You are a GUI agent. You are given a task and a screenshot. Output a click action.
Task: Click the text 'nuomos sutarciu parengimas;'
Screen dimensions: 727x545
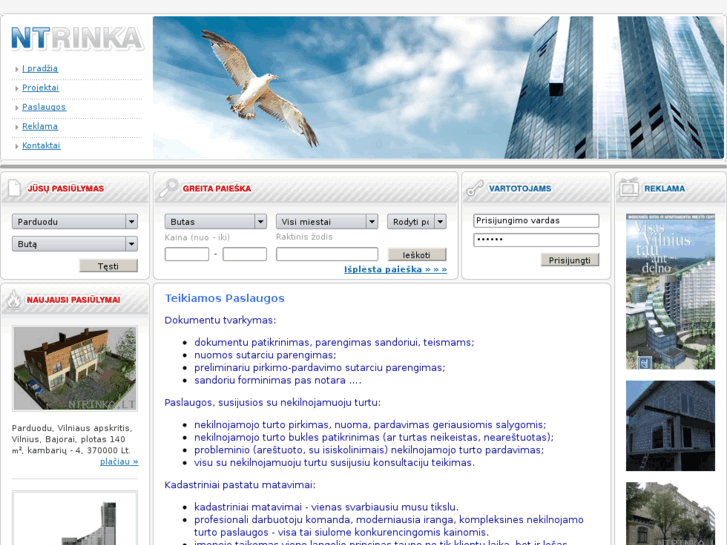point(265,355)
